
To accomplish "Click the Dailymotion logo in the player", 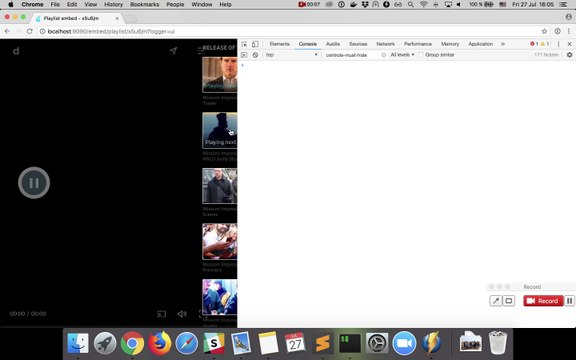I will pyautogui.click(x=16, y=51).
